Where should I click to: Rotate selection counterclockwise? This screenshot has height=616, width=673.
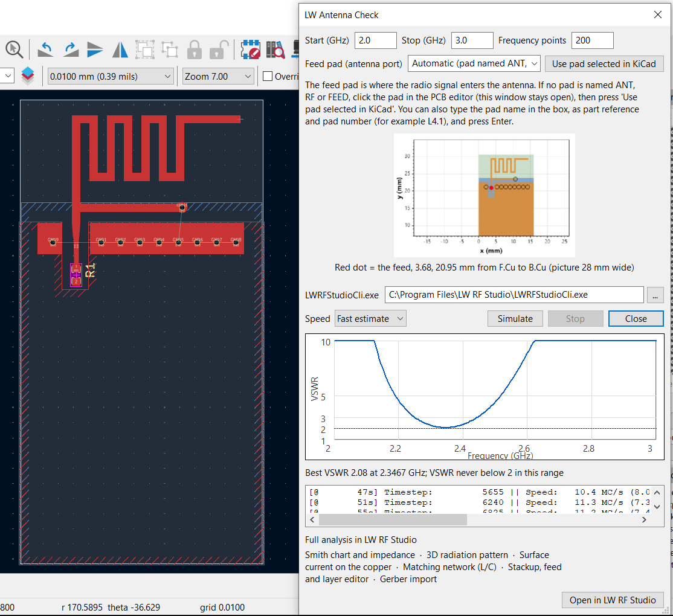point(45,50)
